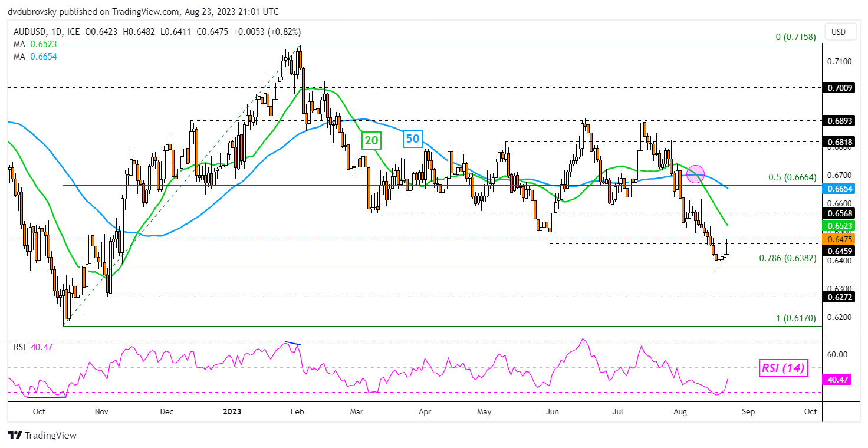Click the 0.6523 green price tag
The image size is (868, 448).
[x=840, y=226]
